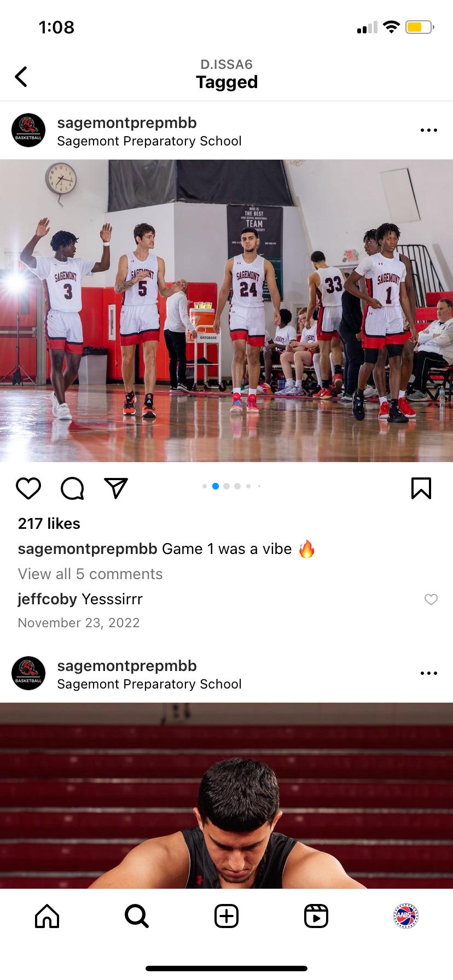Viewport: 453px width, 980px height.
Task: Tap the 217 likes count
Action: tap(49, 523)
